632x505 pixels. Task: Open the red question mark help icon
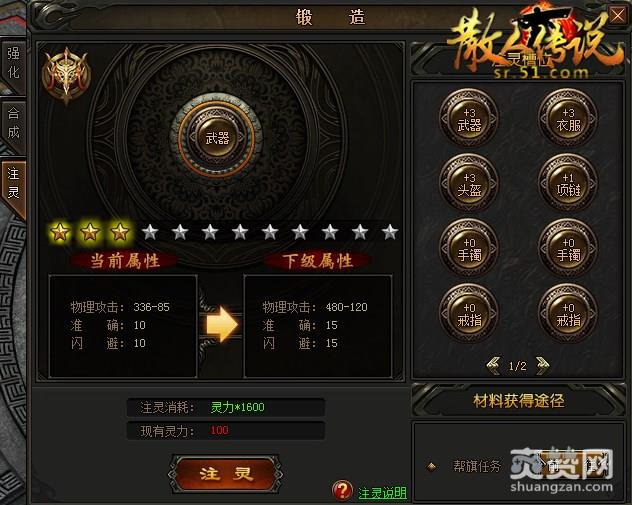click(x=342, y=490)
